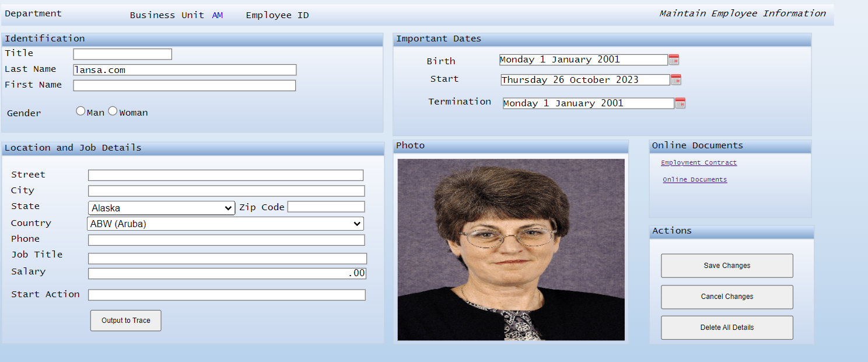Focus the Zip Code field
The width and height of the screenshot is (868, 362).
325,207
